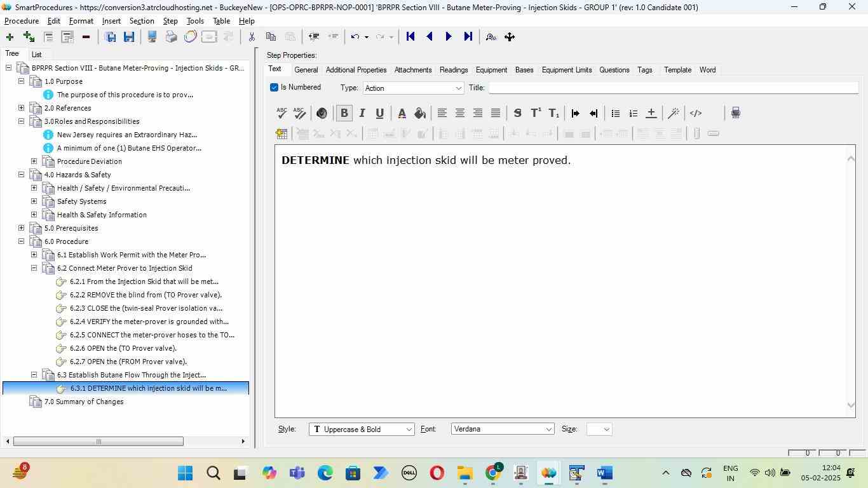Viewport: 868px width, 488px height.
Task: Click the Superscript icon
Action: coord(536,113)
